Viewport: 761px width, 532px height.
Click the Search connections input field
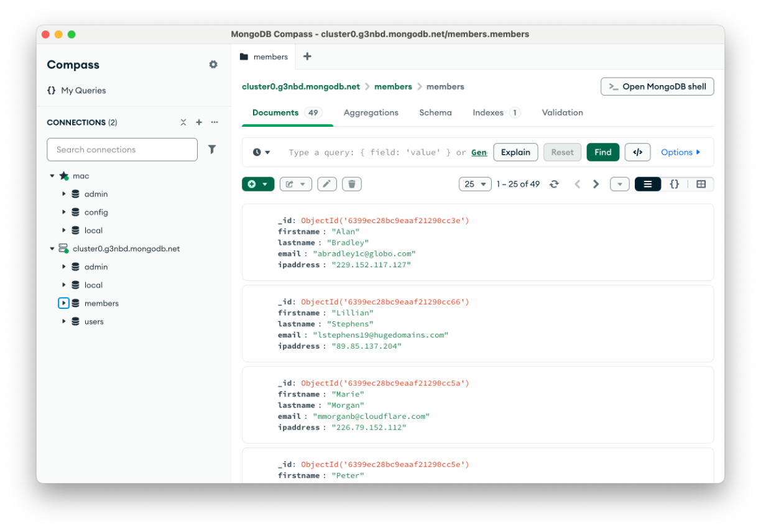[x=122, y=149]
